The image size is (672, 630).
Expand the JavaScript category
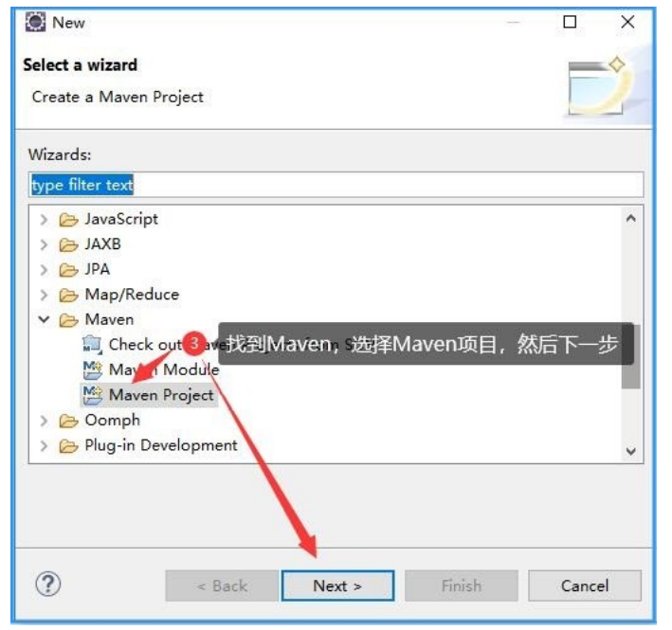click(44, 220)
